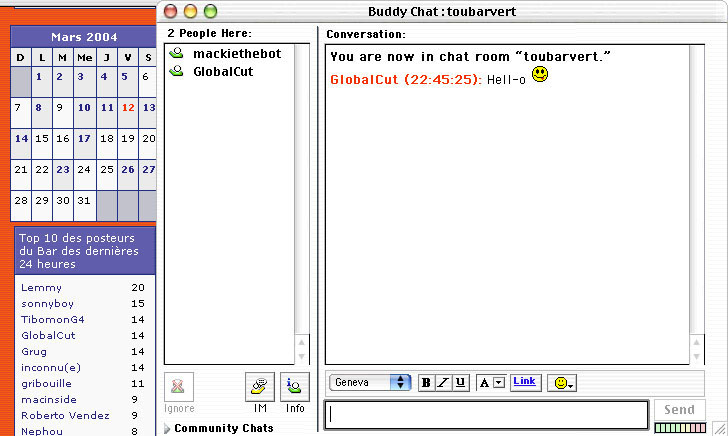Open inconnu(e) in top posters list

click(51, 368)
